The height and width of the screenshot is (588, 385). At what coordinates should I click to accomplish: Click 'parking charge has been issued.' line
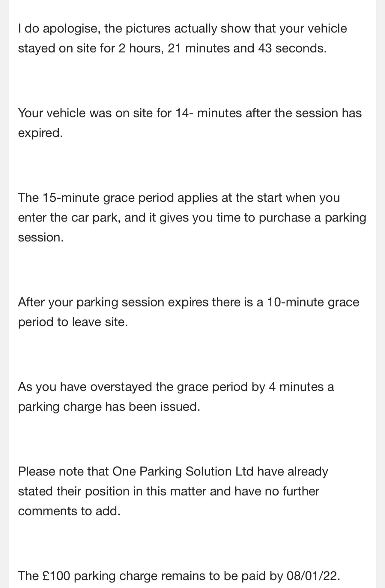coord(109,407)
